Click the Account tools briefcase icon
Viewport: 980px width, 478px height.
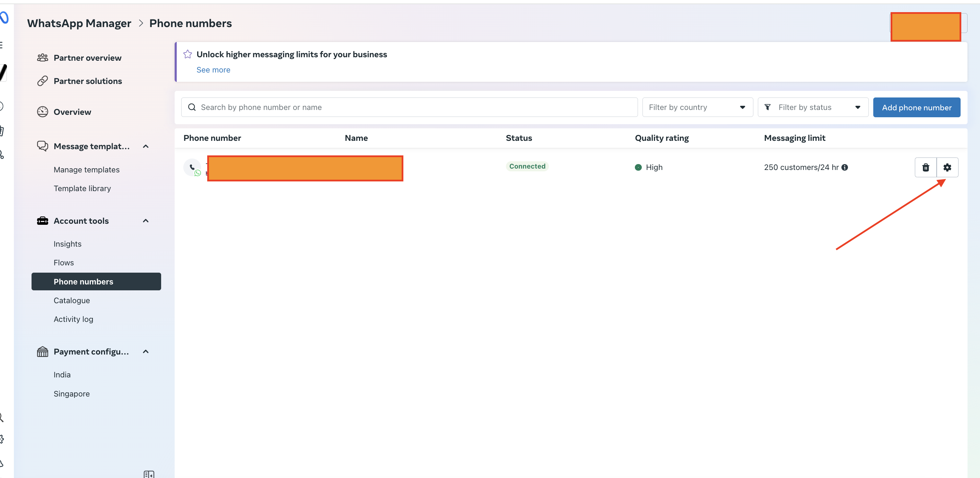43,221
